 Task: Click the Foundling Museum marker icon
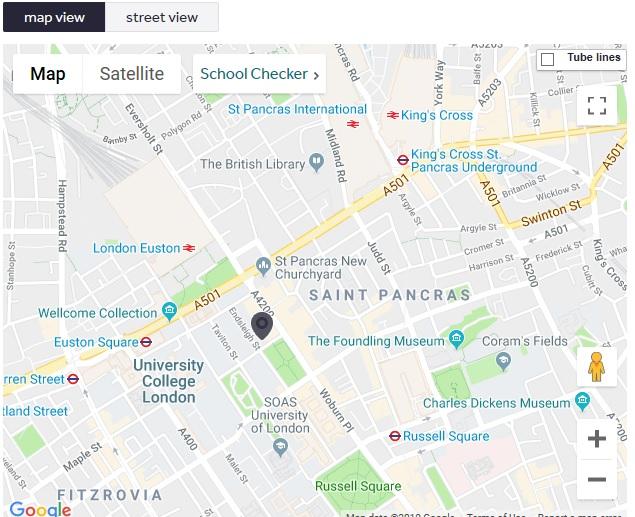click(457, 340)
